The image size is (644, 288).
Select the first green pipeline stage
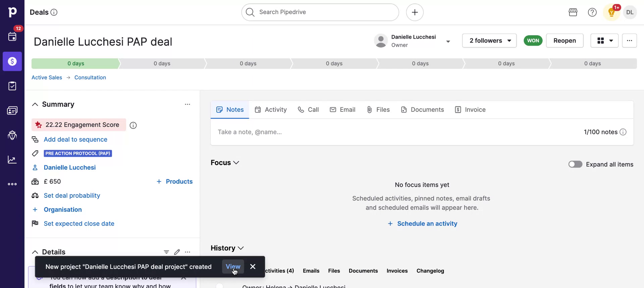point(75,63)
